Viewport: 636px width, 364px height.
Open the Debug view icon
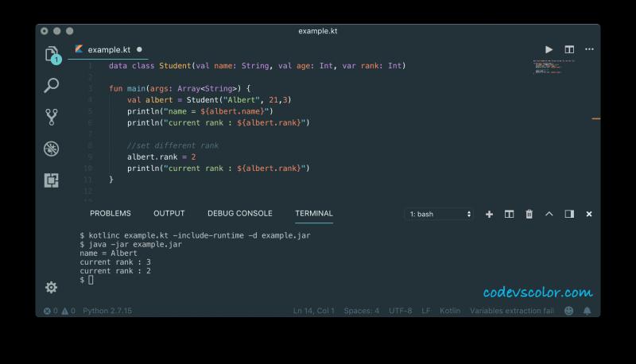point(52,149)
